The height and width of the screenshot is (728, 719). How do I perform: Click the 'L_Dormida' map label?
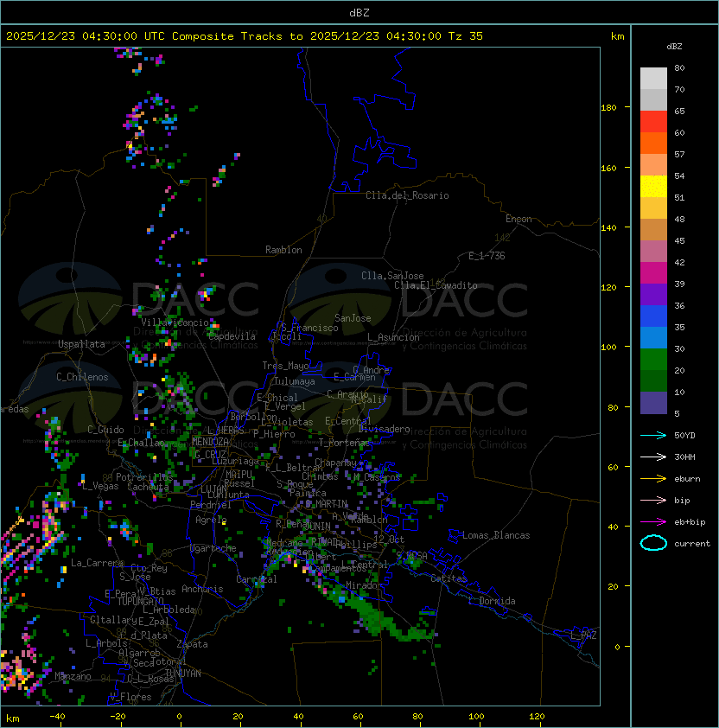click(492, 601)
